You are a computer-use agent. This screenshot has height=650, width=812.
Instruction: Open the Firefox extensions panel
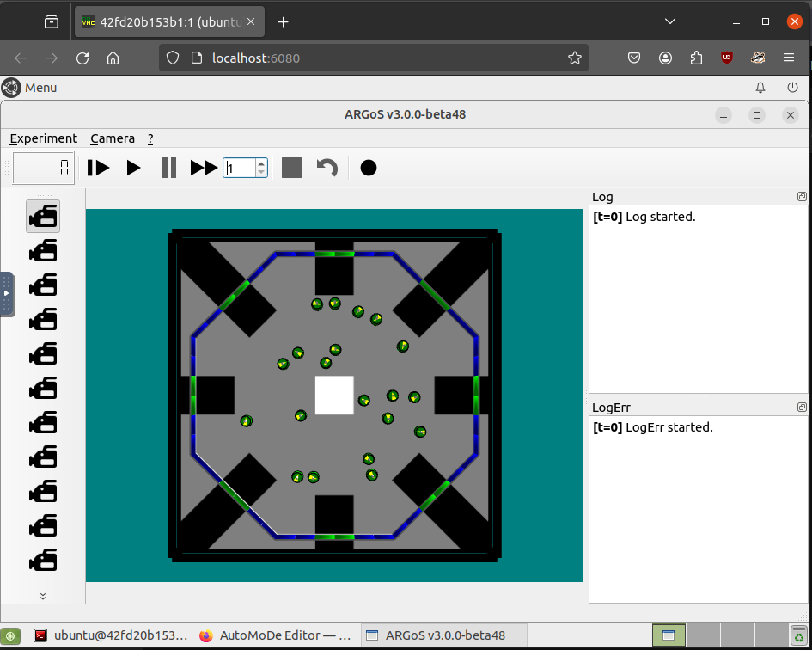pos(697,58)
